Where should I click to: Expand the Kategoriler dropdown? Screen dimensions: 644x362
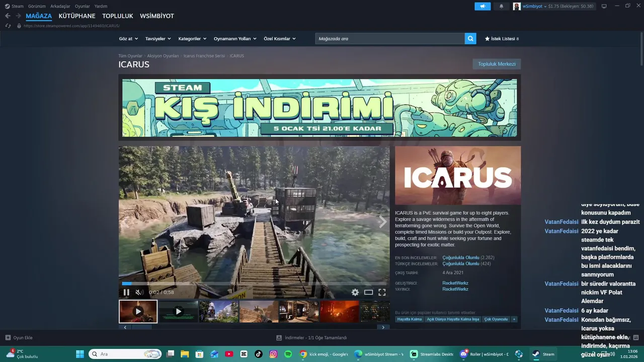[x=192, y=39]
